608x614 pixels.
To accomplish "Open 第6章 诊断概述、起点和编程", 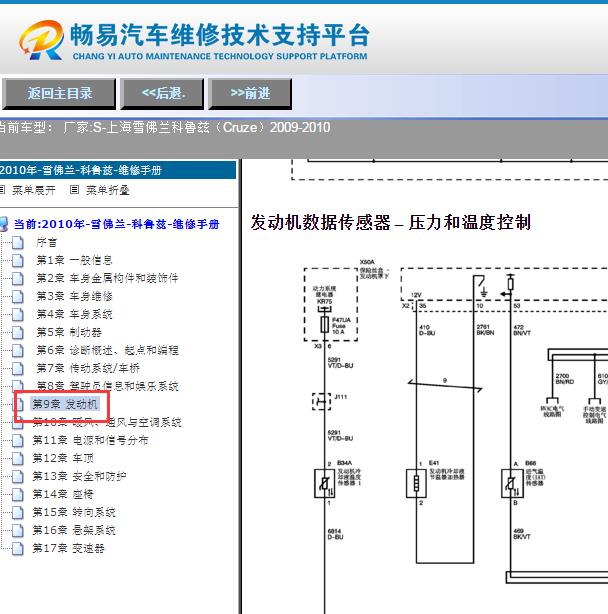I will 107,350.
